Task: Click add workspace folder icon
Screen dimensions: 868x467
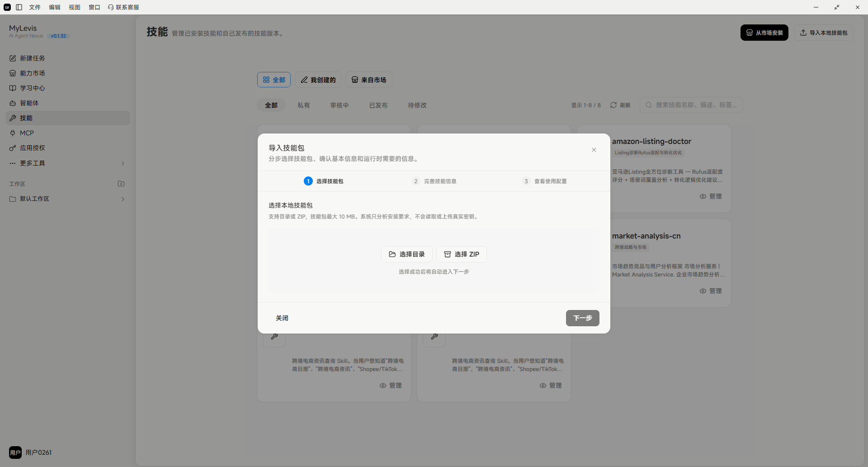Action: pos(121,184)
